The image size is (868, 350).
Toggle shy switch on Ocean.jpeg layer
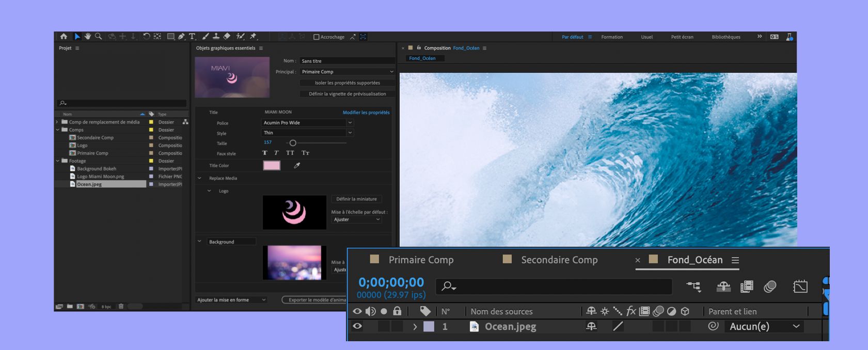pyautogui.click(x=592, y=326)
